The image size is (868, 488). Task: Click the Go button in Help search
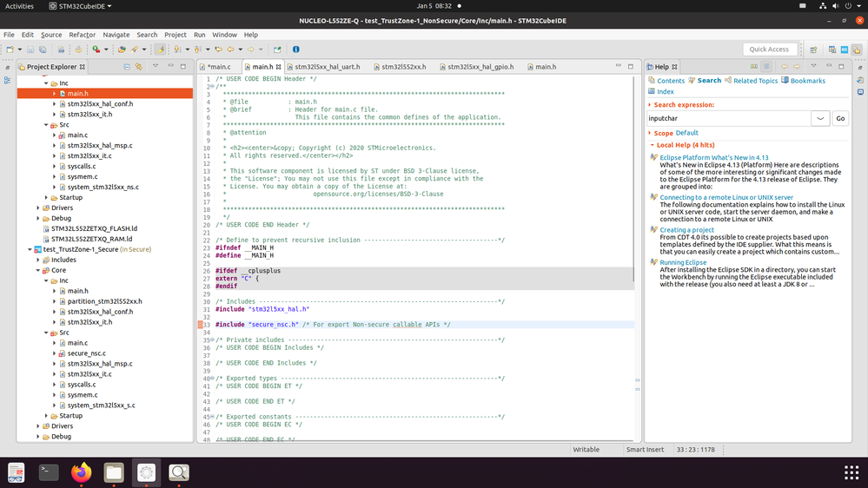point(840,118)
